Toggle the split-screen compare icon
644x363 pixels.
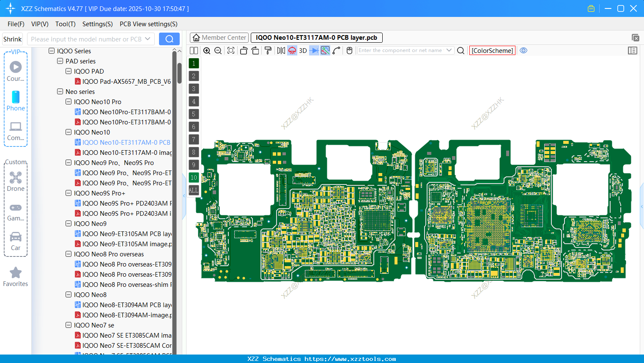click(x=194, y=50)
